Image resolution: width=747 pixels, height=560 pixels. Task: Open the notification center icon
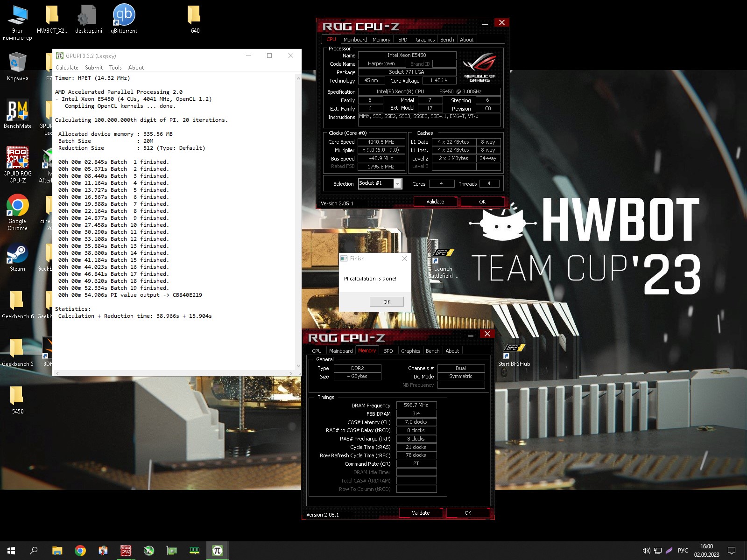pyautogui.click(x=732, y=551)
